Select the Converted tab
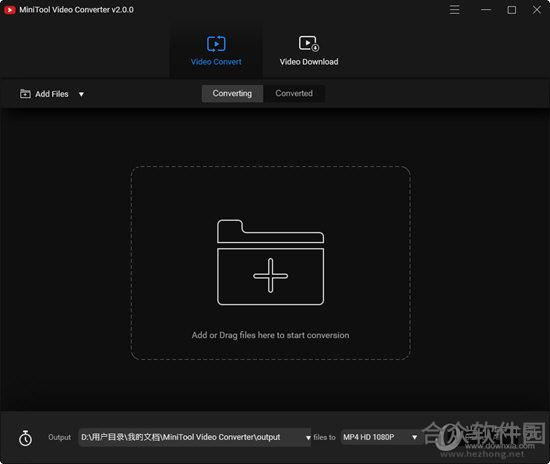 pyautogui.click(x=294, y=94)
